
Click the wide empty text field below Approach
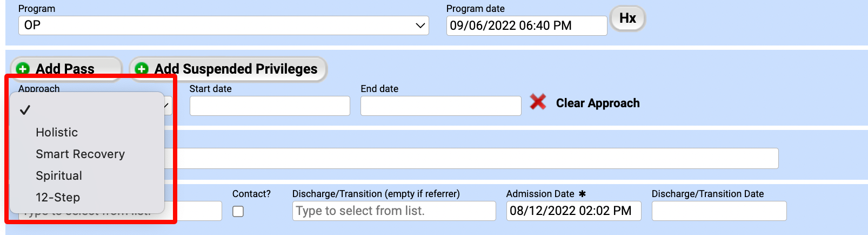(x=476, y=158)
